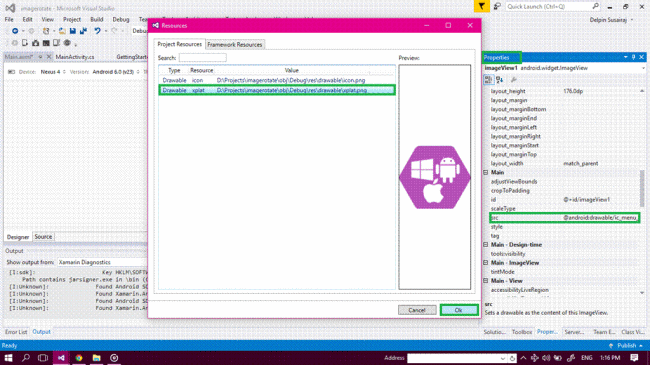Open the Device Nexus 4 dropdown
The width and height of the screenshot is (650, 365).
[53, 72]
